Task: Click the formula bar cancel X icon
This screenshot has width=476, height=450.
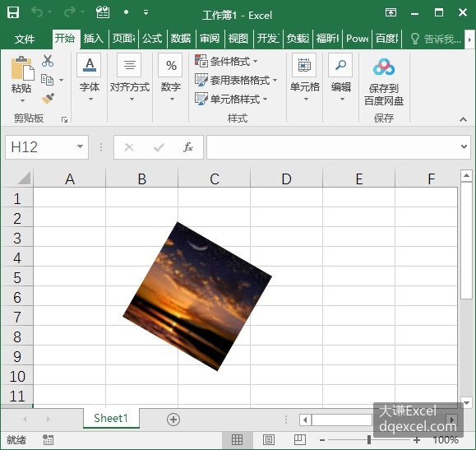Action: [129, 147]
